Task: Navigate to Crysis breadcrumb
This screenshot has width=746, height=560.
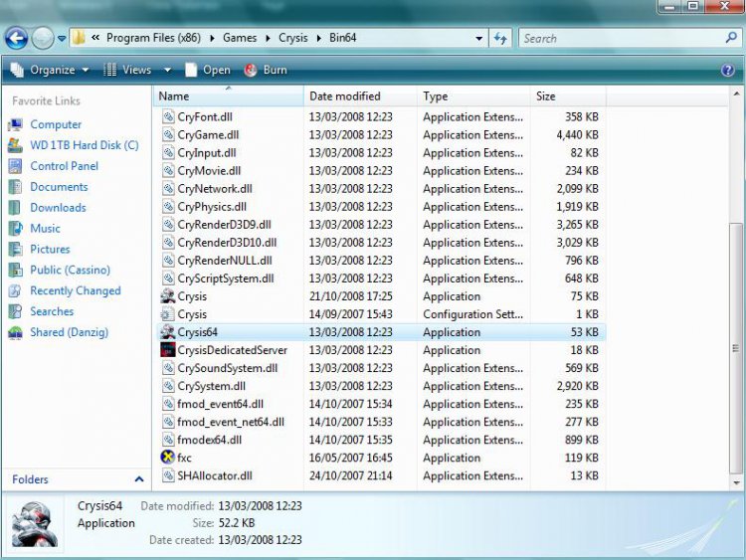Action: tap(293, 38)
